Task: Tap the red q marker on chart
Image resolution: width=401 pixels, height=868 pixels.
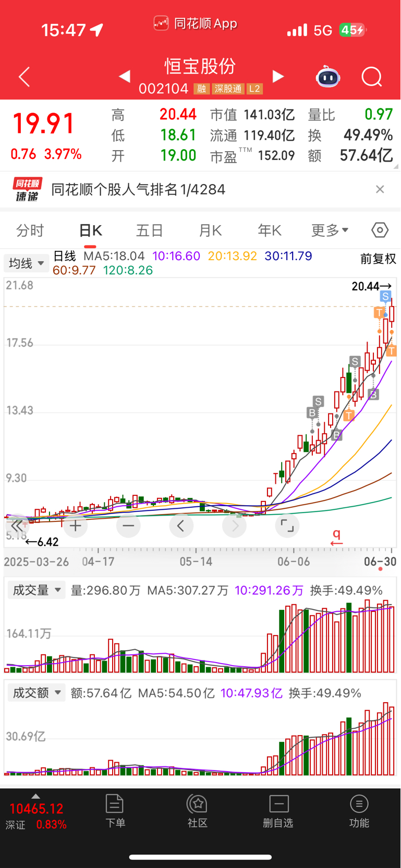Action: pyautogui.click(x=337, y=537)
